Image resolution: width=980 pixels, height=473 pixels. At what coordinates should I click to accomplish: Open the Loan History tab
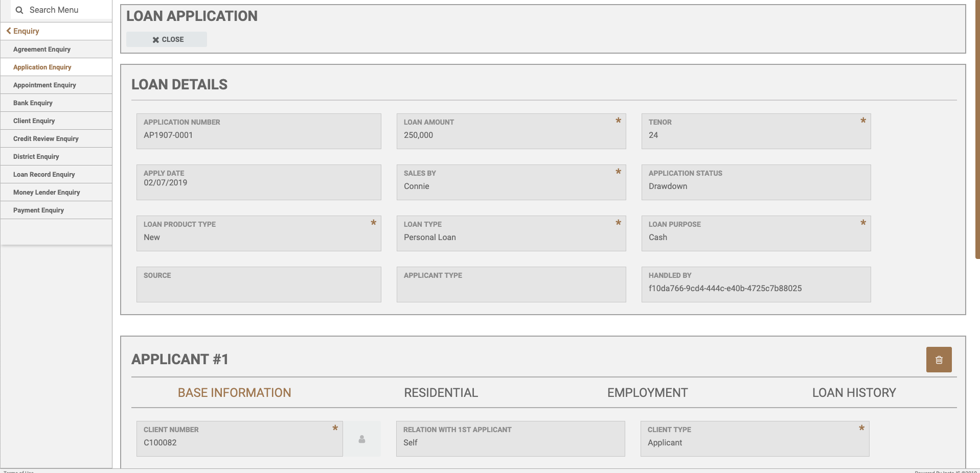pos(854,393)
